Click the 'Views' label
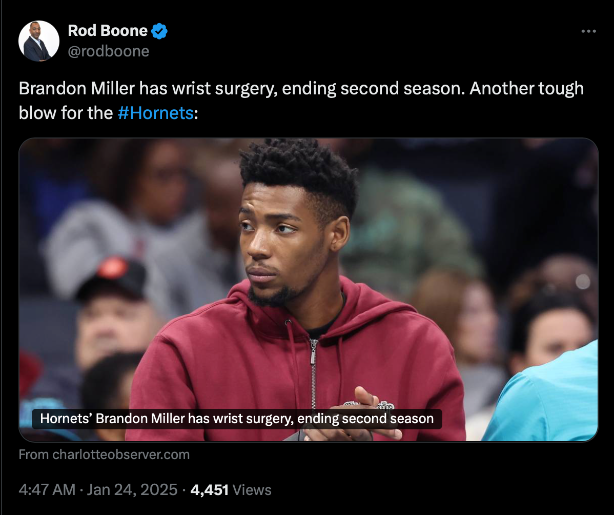This screenshot has height=515, width=614. (x=253, y=490)
